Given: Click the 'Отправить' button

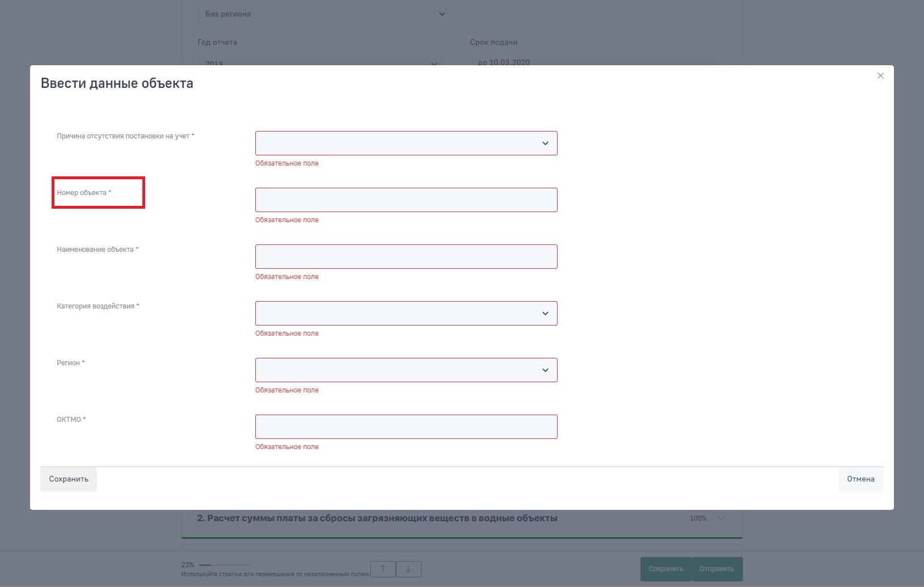Looking at the screenshot, I should coord(716,569).
